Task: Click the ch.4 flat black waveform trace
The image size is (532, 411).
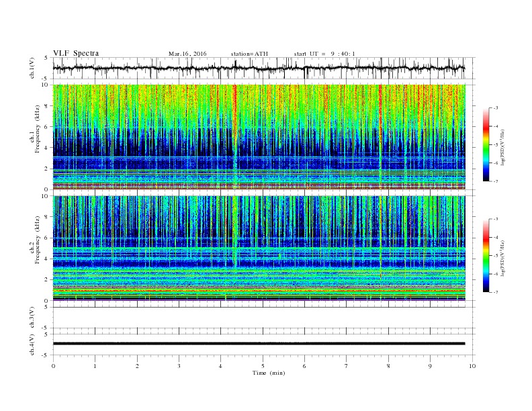Action: (259, 344)
